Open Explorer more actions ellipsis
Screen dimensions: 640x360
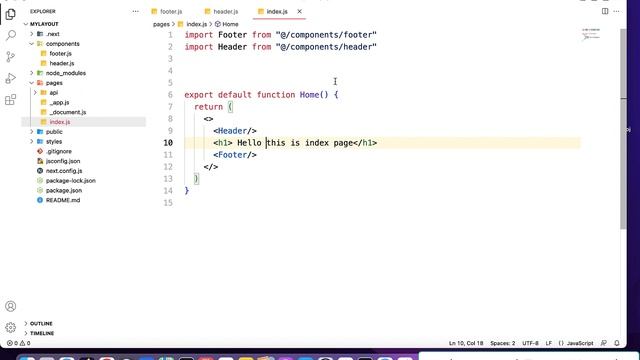[x=136, y=11]
